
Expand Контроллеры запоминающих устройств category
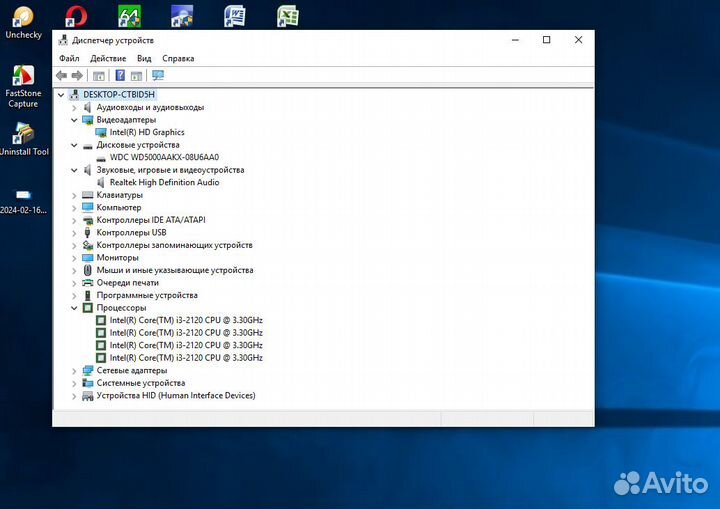(x=74, y=245)
